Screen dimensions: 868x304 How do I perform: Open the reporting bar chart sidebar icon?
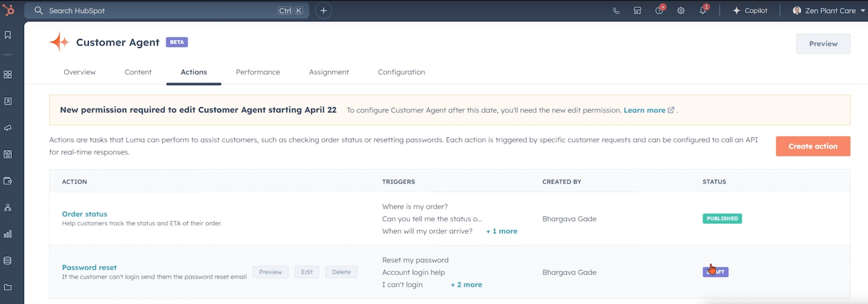[8, 234]
